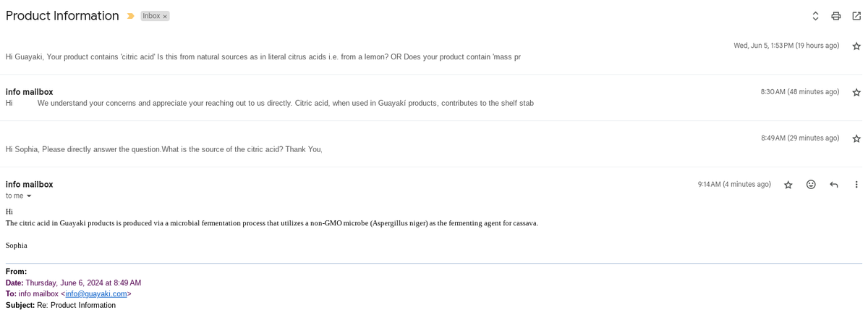Star the Wed, Jun 5 message
The image size is (868, 326).
click(x=856, y=46)
